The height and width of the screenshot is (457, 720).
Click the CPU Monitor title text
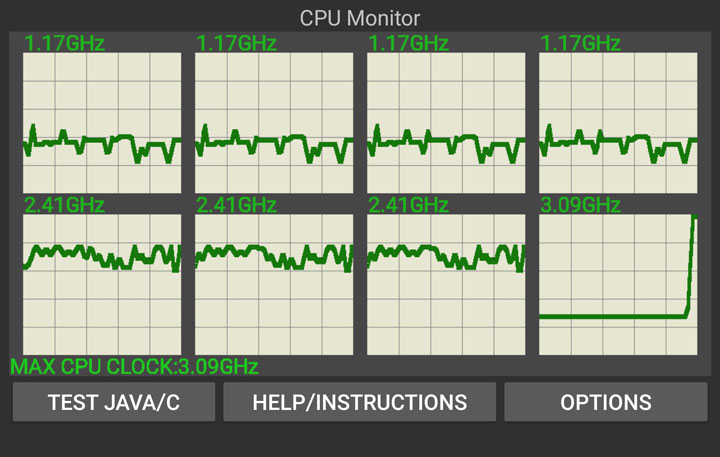(360, 18)
